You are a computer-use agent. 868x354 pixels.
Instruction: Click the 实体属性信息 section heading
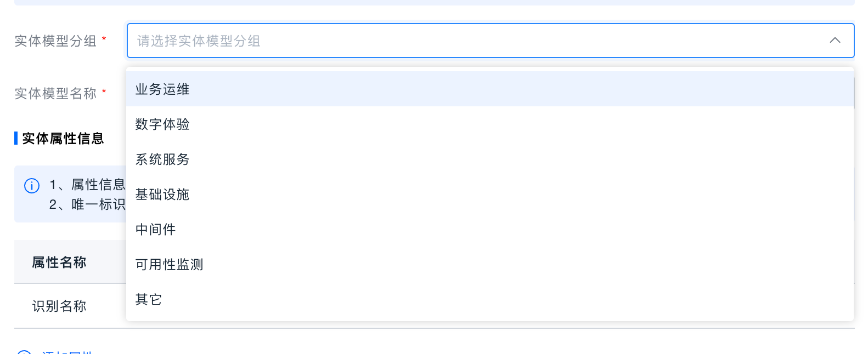[x=63, y=139]
